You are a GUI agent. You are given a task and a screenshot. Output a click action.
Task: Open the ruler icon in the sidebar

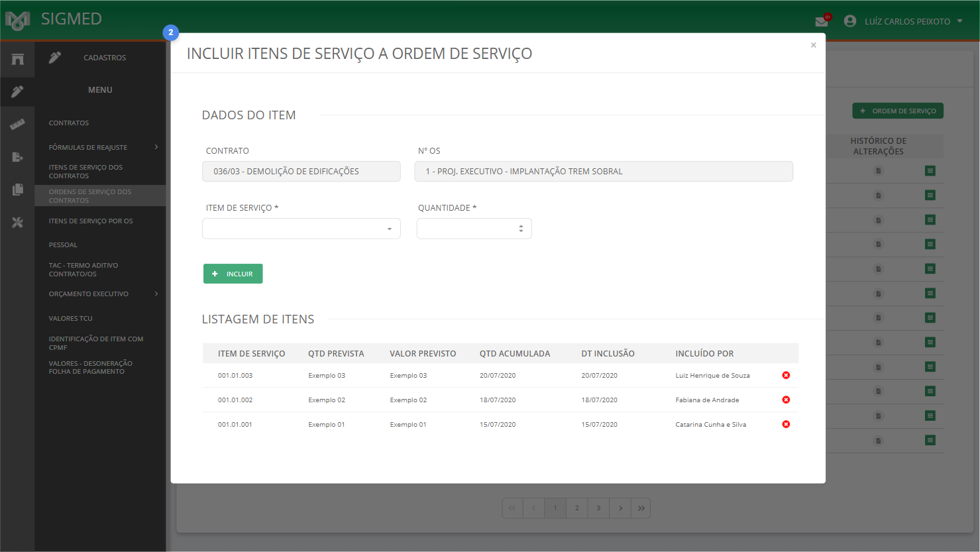pyautogui.click(x=18, y=124)
